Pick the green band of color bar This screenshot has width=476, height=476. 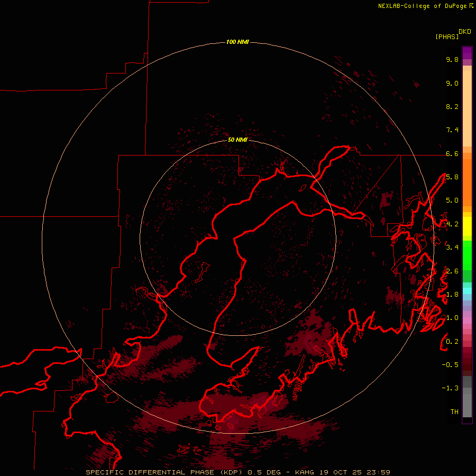pyautogui.click(x=467, y=255)
